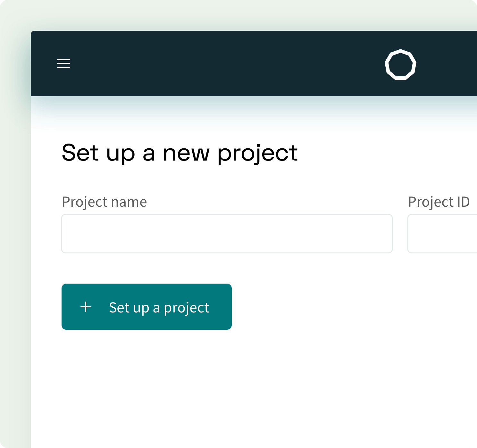Click the plus icon on the teal button
Screen dimensions: 477x448
[x=86, y=307]
